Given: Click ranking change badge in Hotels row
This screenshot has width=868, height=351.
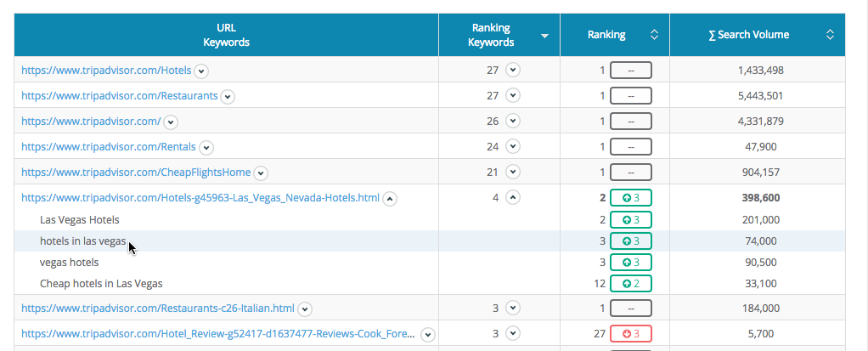Looking at the screenshot, I should pos(630,71).
